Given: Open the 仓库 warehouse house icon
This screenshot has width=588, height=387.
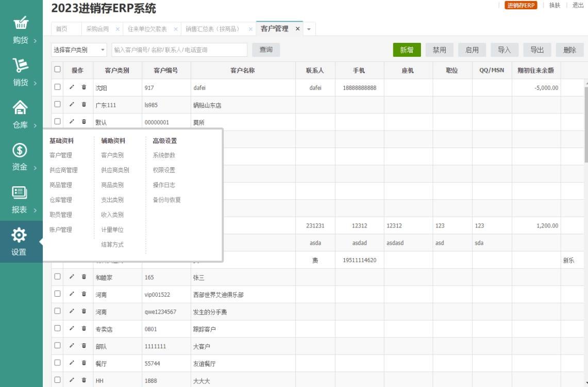Looking at the screenshot, I should pyautogui.click(x=21, y=108).
